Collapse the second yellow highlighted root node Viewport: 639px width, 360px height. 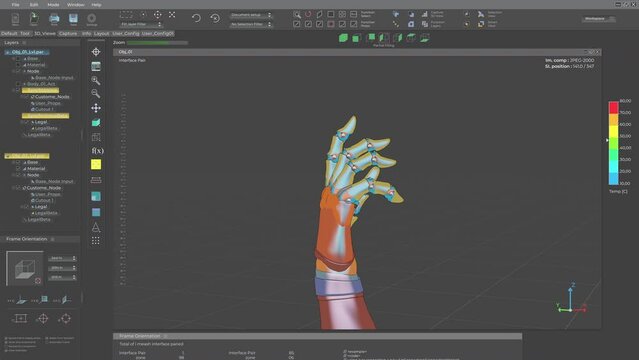pos(7,156)
